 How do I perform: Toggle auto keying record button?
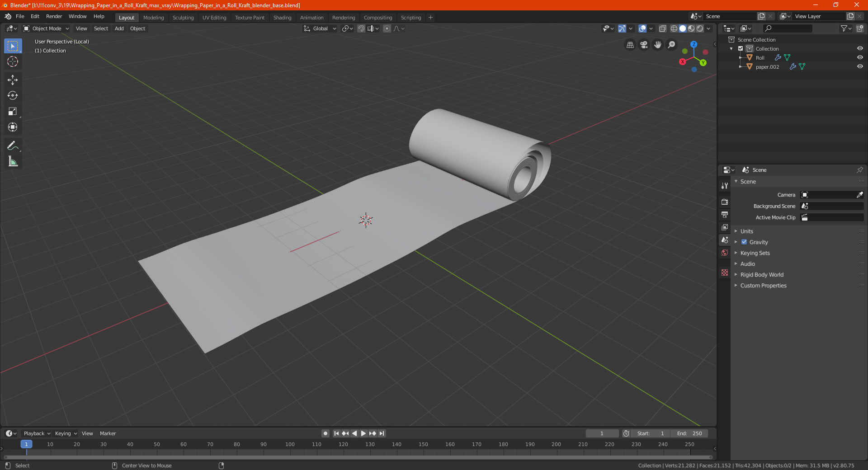coord(325,433)
